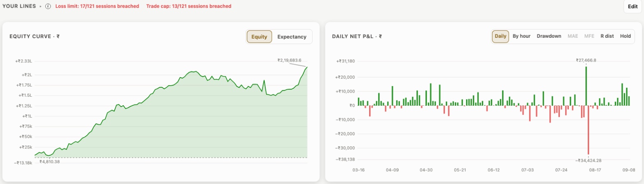
Task: Click the −₹38,138 P&L axis label
Action: (x=345, y=159)
